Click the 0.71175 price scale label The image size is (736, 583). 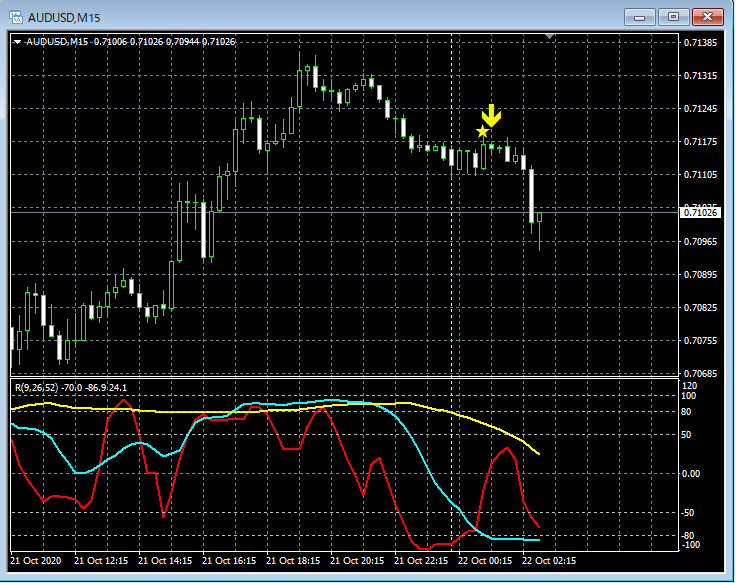pos(700,141)
